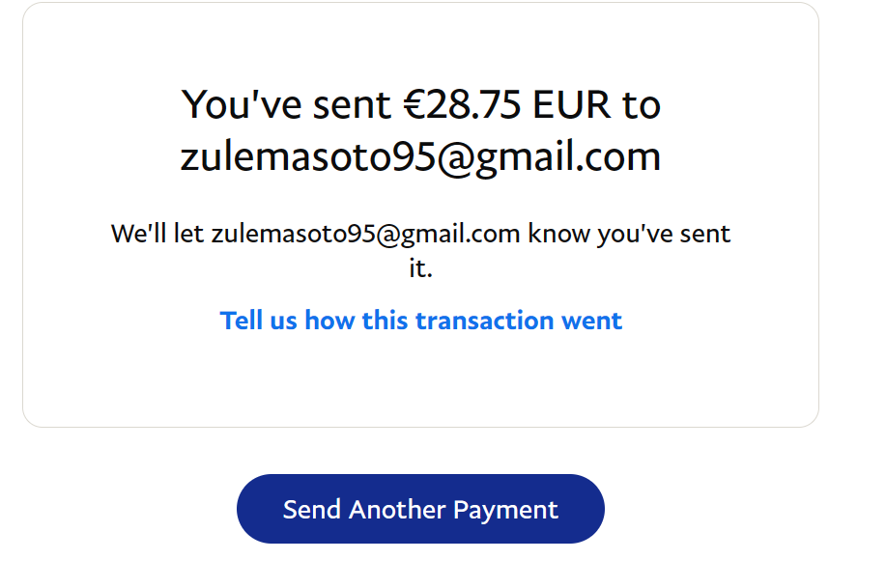Viewport: 886px width, 588px height.
Task: Click the Send Another Payment button
Action: (420, 509)
